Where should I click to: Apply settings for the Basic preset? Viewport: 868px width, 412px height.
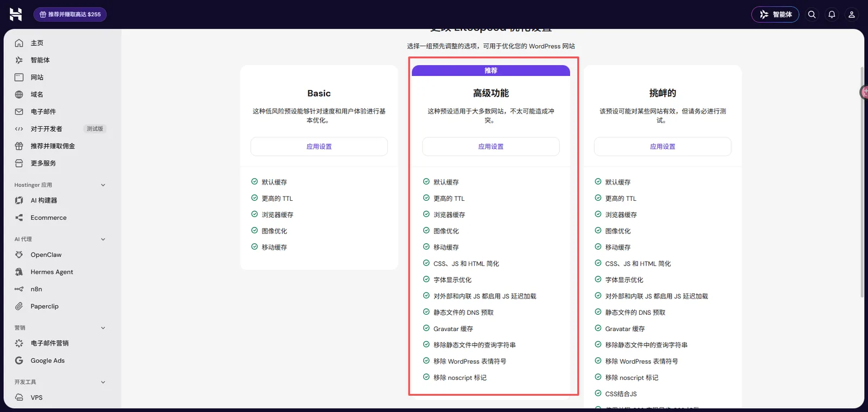(319, 147)
